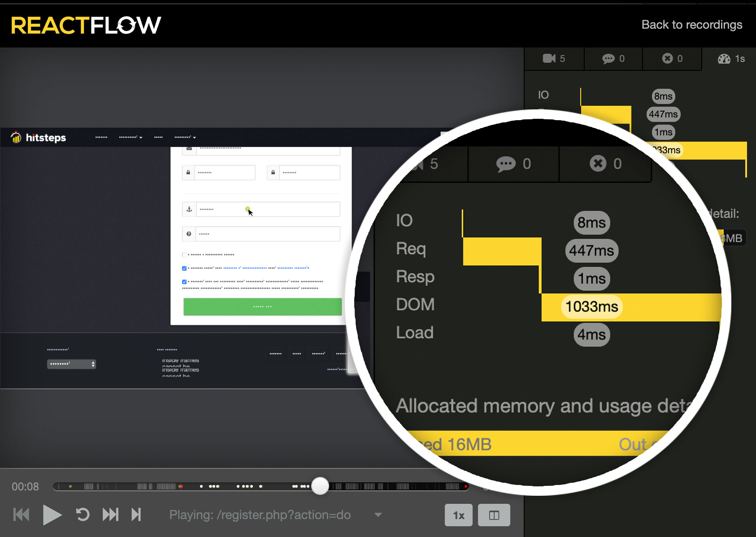The height and width of the screenshot is (537, 756).
Task: Open last hitsteps nav dropdown
Action: pos(185,137)
